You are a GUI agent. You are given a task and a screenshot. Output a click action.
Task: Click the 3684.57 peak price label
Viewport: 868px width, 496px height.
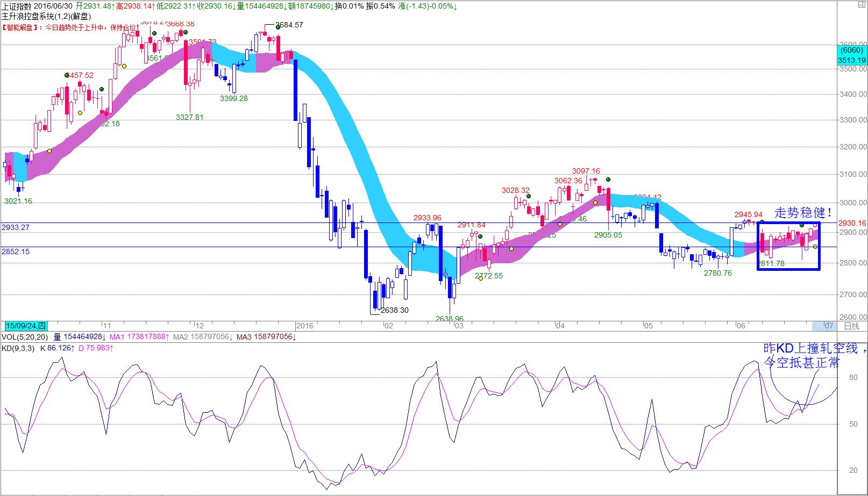click(289, 25)
